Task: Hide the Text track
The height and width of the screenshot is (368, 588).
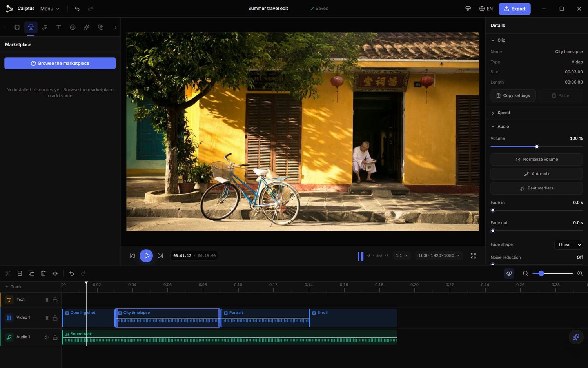Action: [x=47, y=300]
